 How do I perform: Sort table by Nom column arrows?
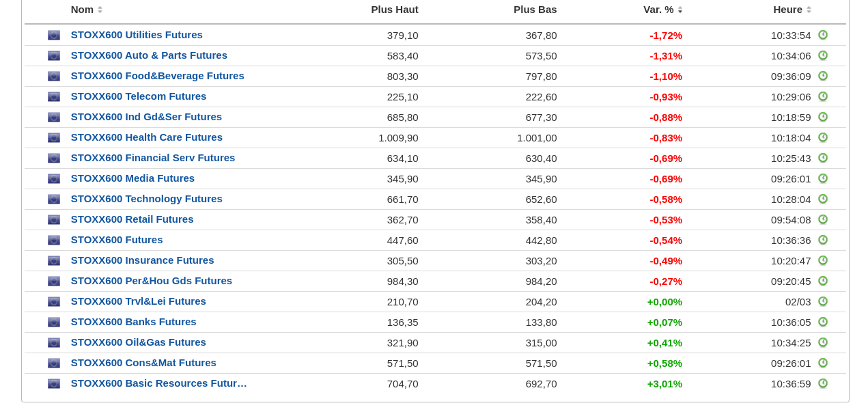[100, 10]
